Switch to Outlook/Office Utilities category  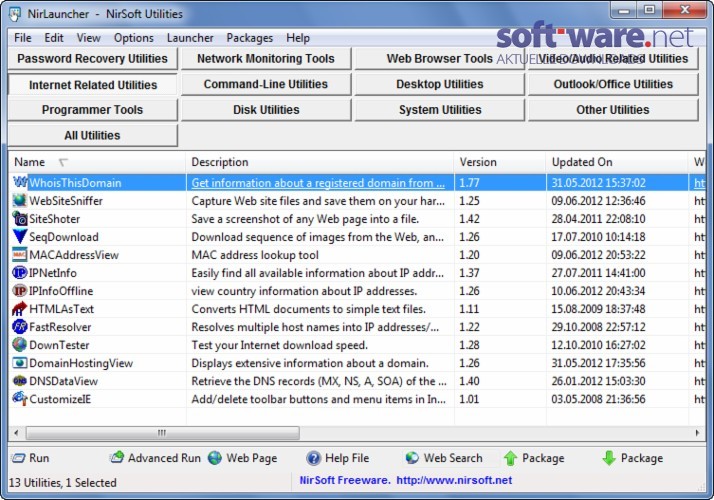613,84
